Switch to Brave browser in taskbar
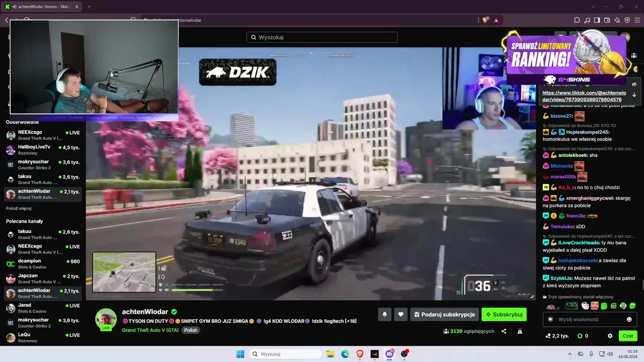 point(360,354)
